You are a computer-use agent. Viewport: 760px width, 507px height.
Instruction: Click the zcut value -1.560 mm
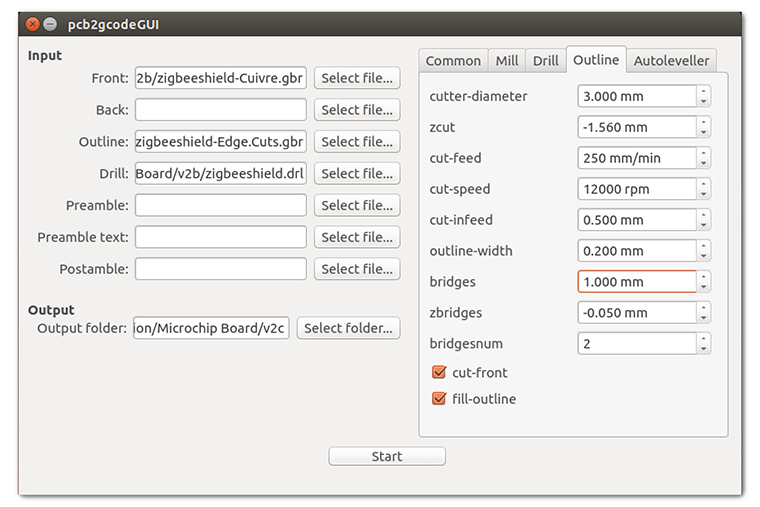click(x=637, y=127)
